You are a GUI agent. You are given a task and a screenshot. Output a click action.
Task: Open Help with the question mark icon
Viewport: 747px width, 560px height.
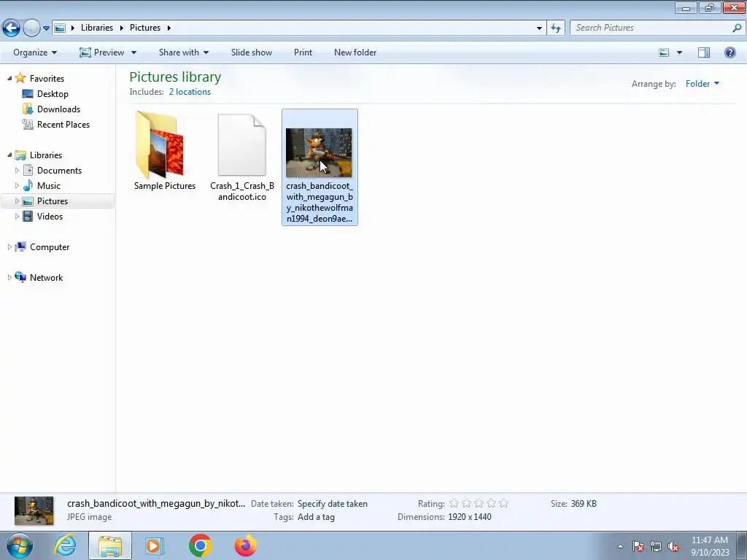pos(729,52)
